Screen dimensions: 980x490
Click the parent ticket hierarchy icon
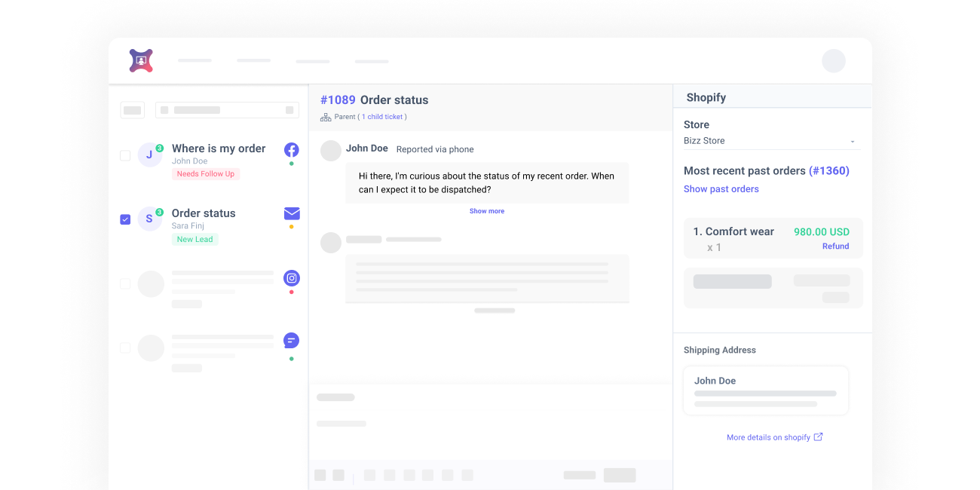(x=326, y=117)
